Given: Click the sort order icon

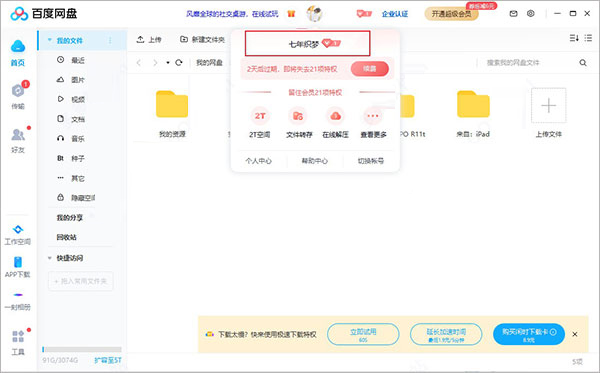Looking at the screenshot, I should (574, 38).
